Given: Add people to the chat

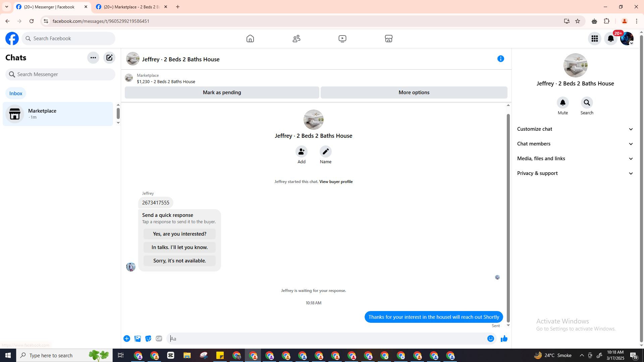Looking at the screenshot, I should click(x=301, y=152).
